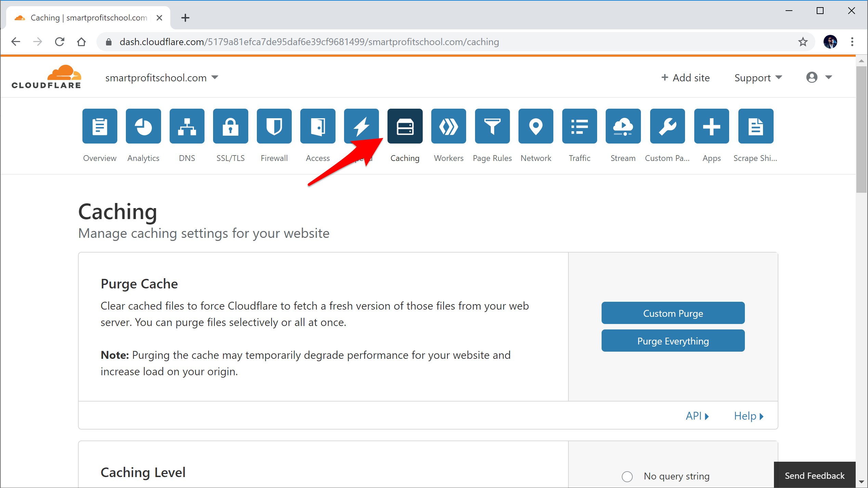Click the Purge Everything button
This screenshot has width=868, height=488.
[673, 341]
